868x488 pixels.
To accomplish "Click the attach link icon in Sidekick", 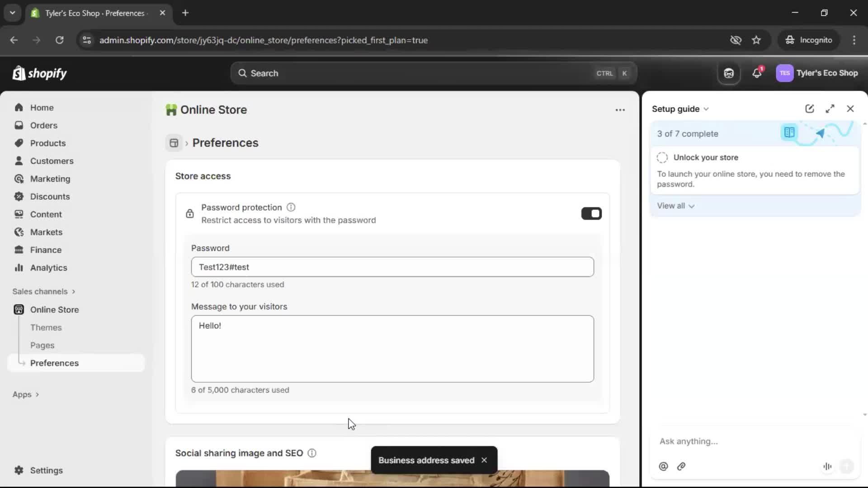I will (681, 466).
